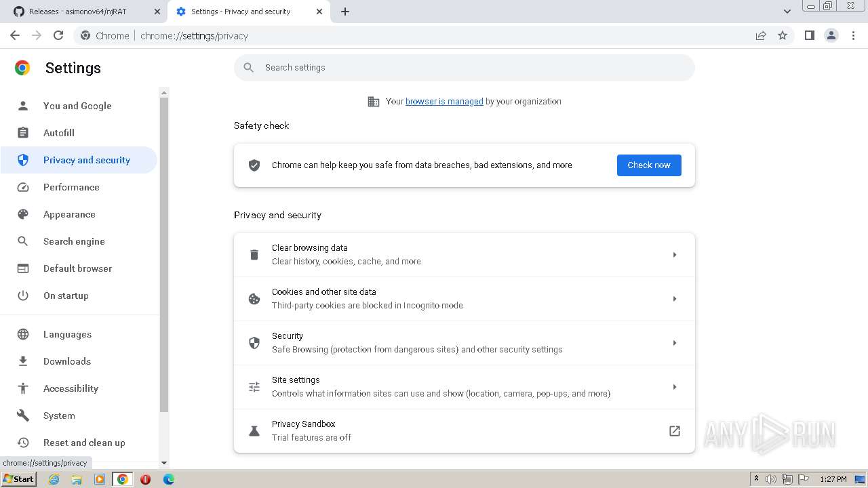This screenshot has width=868, height=488.
Task: Open the Performance settings section
Action: [x=79, y=187]
